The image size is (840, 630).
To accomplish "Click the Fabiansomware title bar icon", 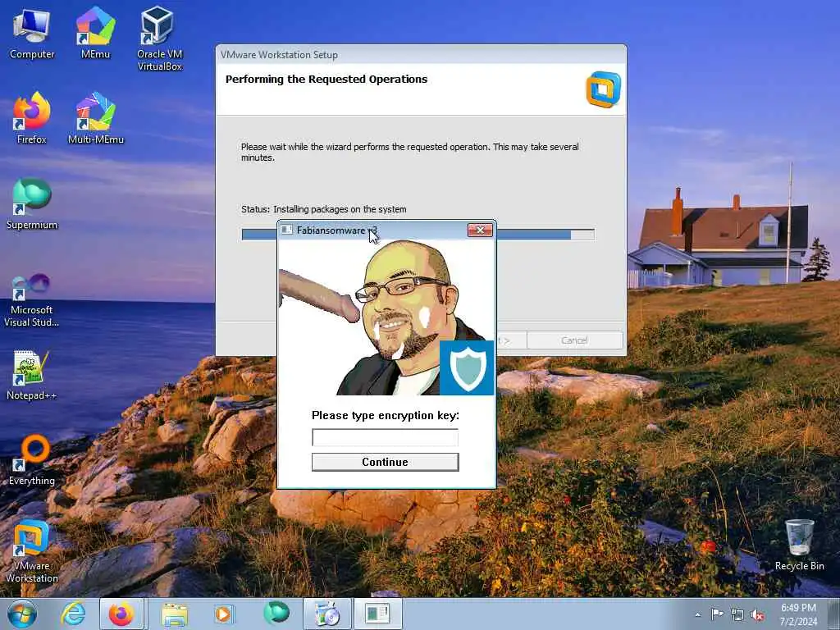I will click(286, 230).
